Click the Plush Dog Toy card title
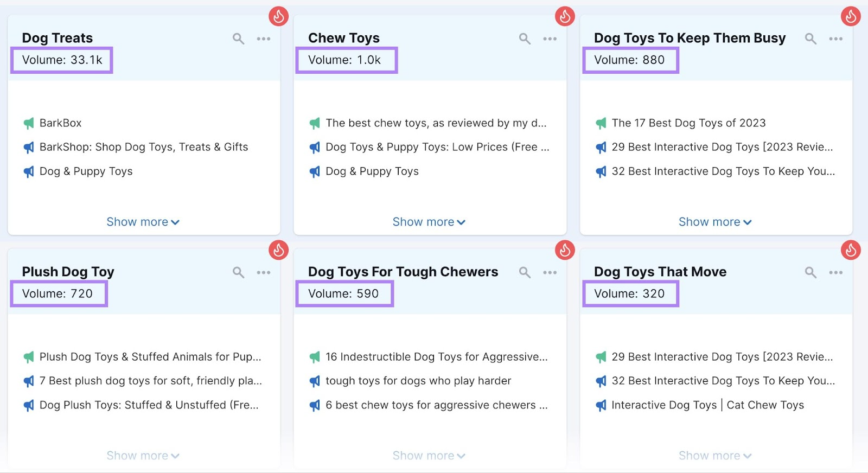The height and width of the screenshot is (473, 868). 68,272
